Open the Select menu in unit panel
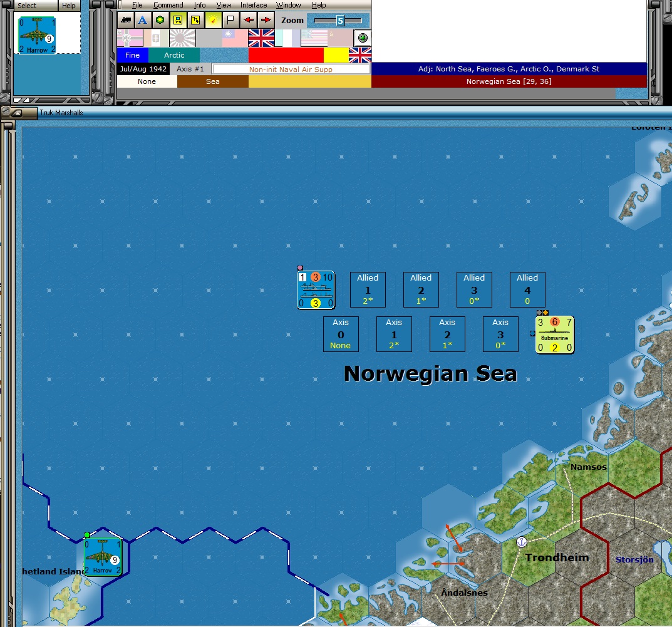 point(26,6)
